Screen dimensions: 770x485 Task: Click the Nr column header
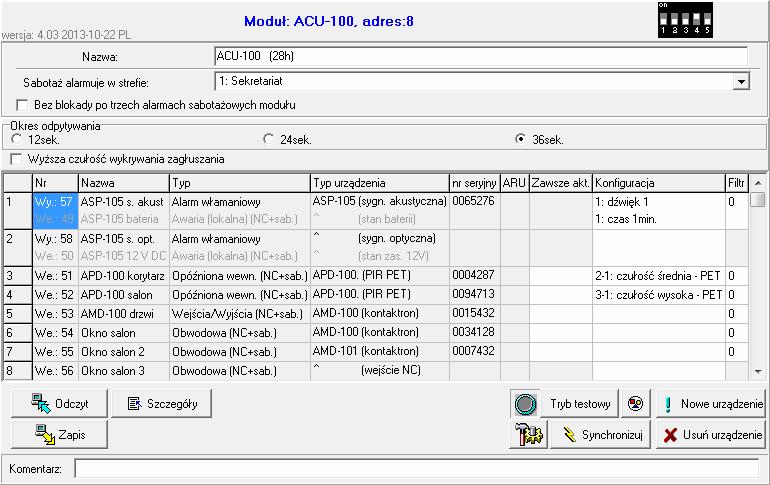[x=55, y=183]
